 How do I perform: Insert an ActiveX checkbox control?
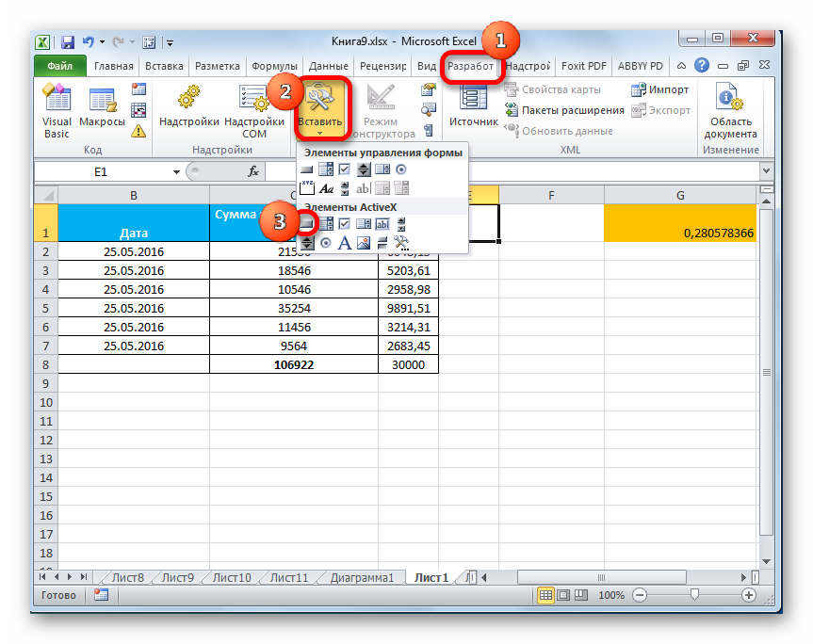point(345,224)
